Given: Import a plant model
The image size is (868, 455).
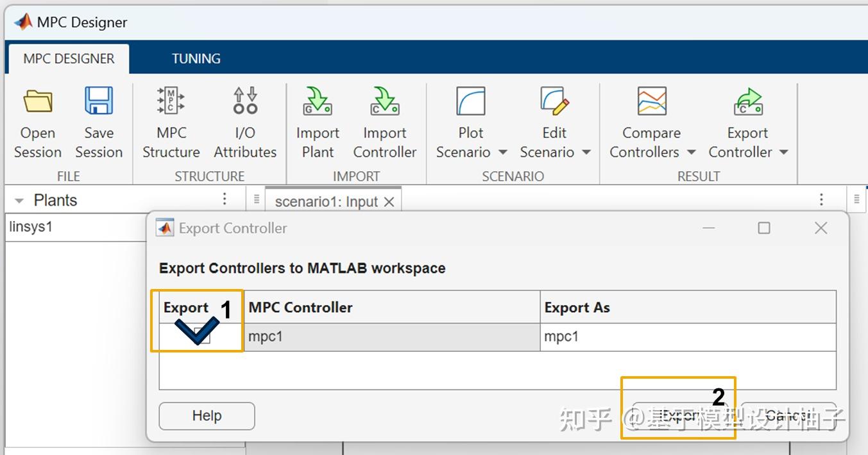Looking at the screenshot, I should tap(317, 122).
